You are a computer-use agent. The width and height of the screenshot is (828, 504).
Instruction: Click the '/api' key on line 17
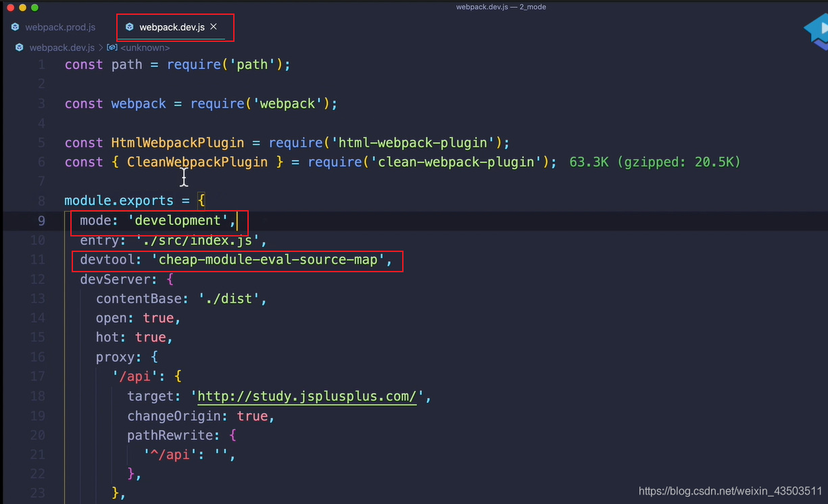135,376
